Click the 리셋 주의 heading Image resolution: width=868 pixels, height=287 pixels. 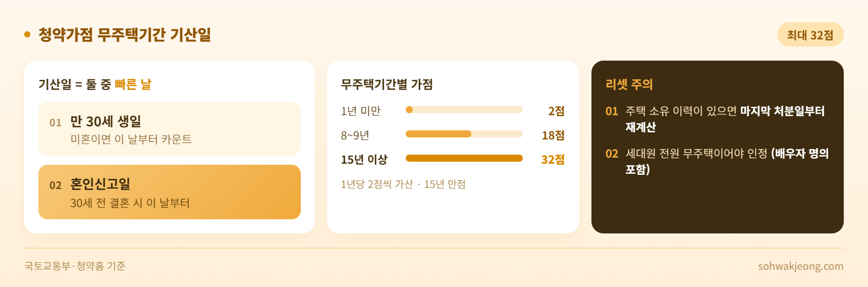pos(629,84)
